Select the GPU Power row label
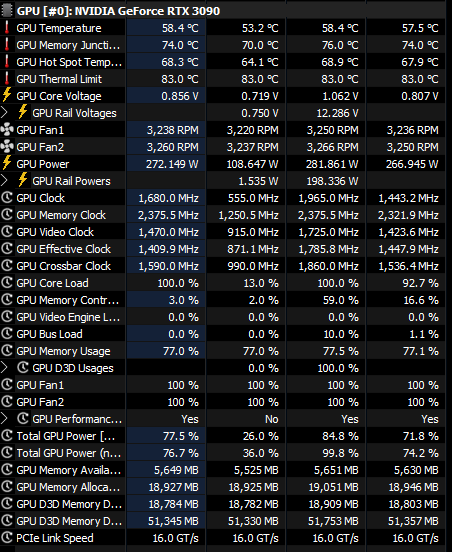This screenshot has width=452, height=552. click(43, 164)
